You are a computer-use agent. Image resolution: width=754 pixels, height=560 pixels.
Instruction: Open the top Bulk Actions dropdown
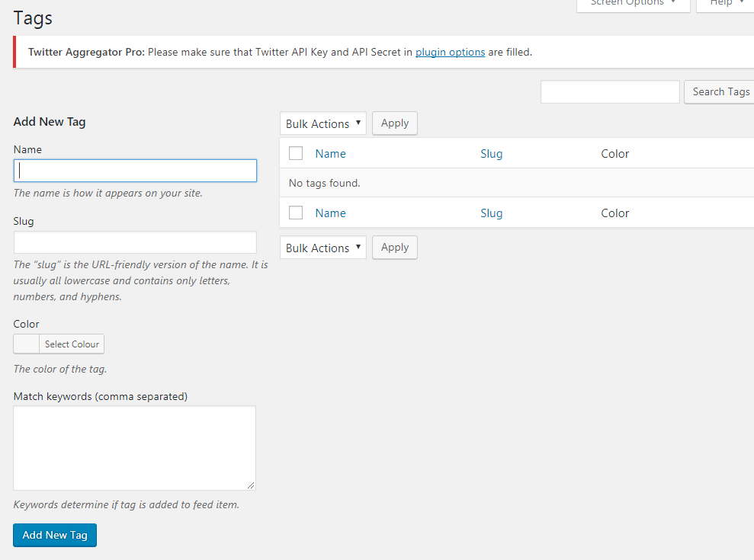pos(323,123)
